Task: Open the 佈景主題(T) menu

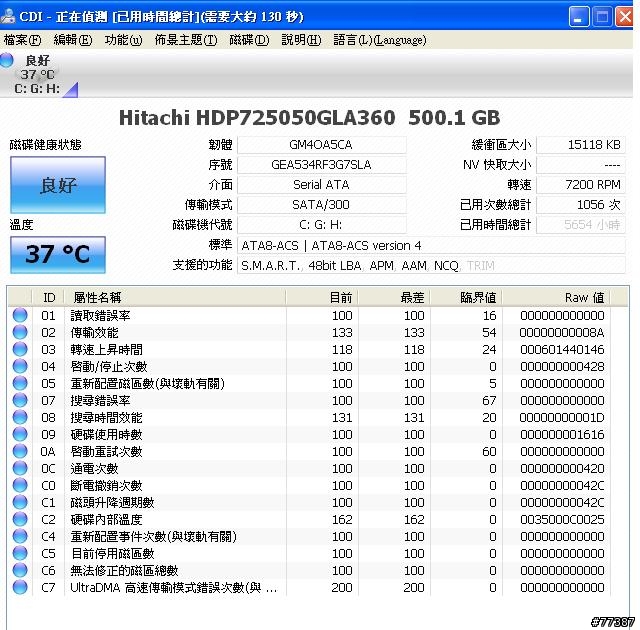Action: point(186,40)
